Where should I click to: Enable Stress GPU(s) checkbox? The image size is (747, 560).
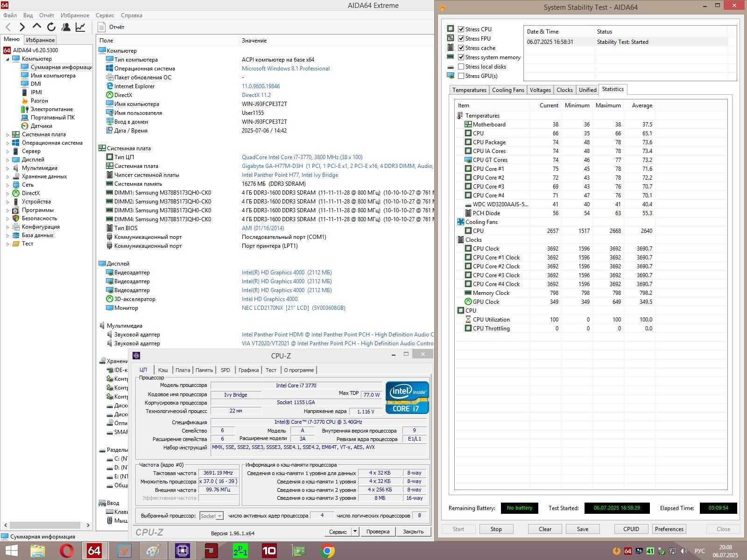point(461,76)
